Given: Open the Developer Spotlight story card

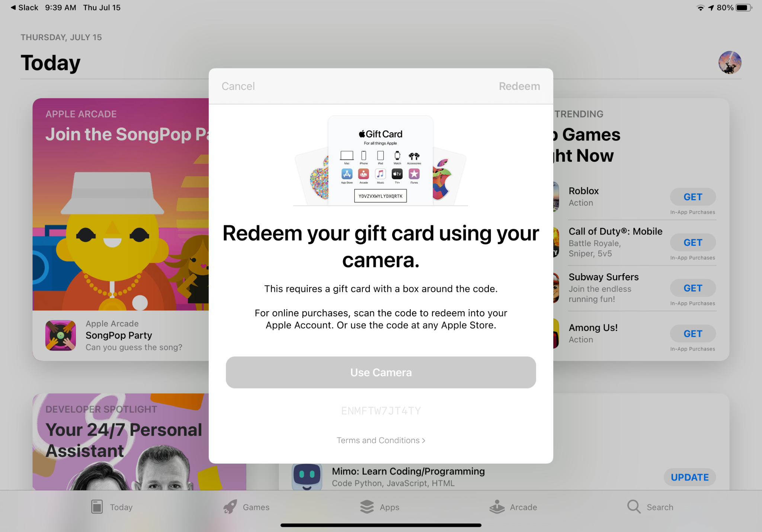Looking at the screenshot, I should (121, 442).
